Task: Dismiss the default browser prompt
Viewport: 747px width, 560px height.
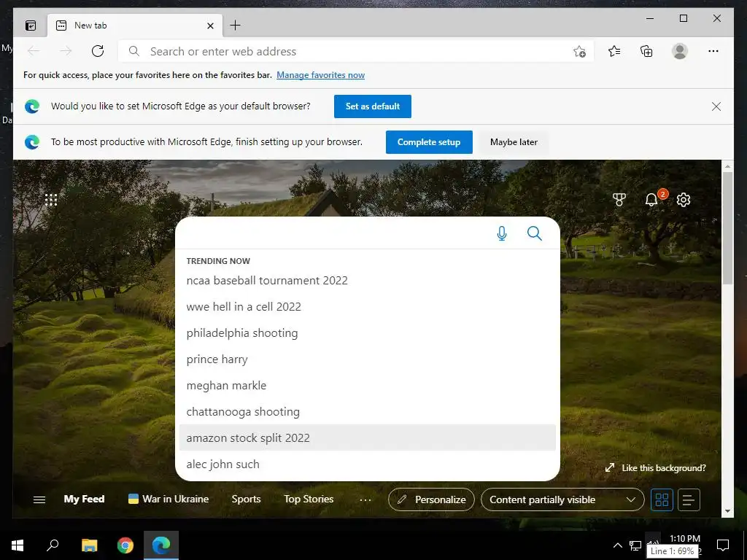Action: click(x=716, y=106)
